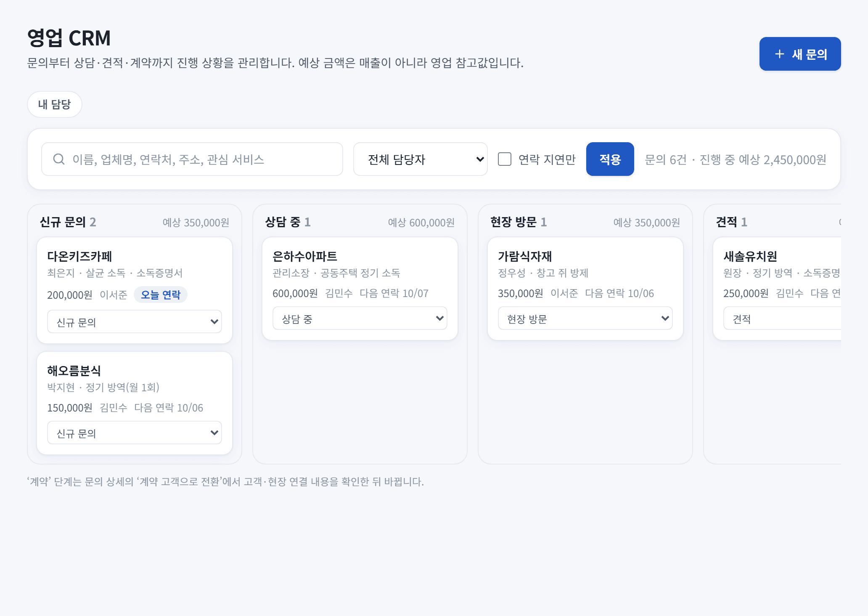This screenshot has width=868, height=616.
Task: Open the 은하수아파트 inquiry card title
Action: 305,256
